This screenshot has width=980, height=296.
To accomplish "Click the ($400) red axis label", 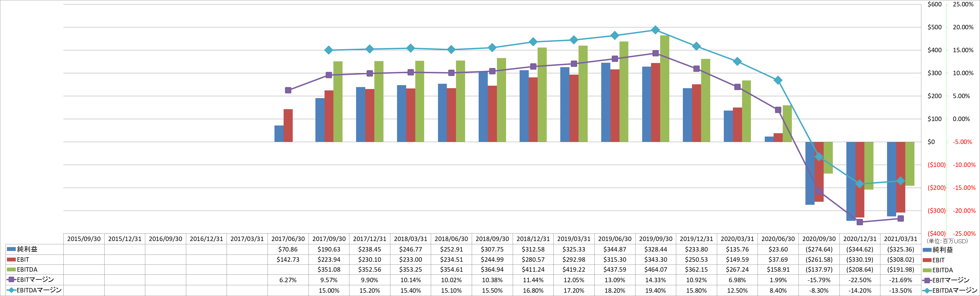I will click(x=936, y=233).
